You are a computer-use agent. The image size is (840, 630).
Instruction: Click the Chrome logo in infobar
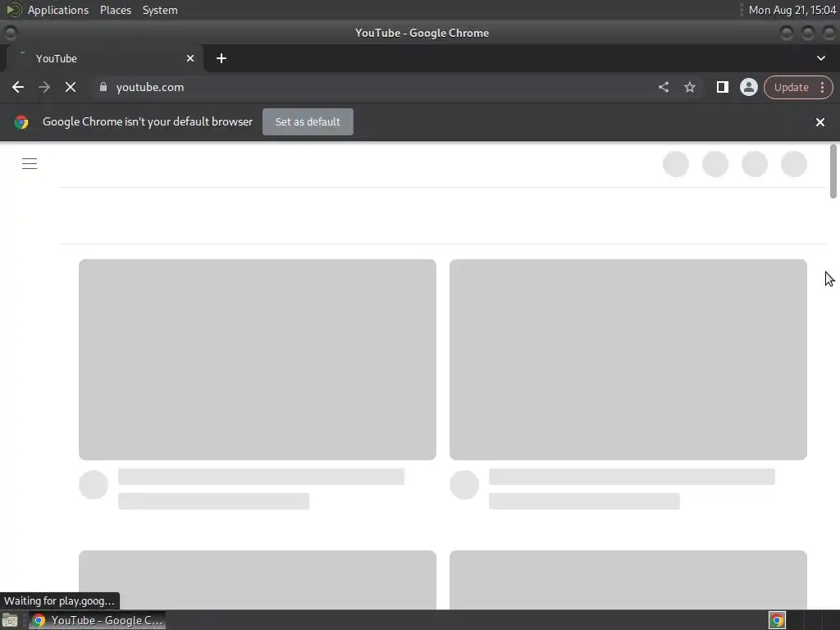(21, 122)
